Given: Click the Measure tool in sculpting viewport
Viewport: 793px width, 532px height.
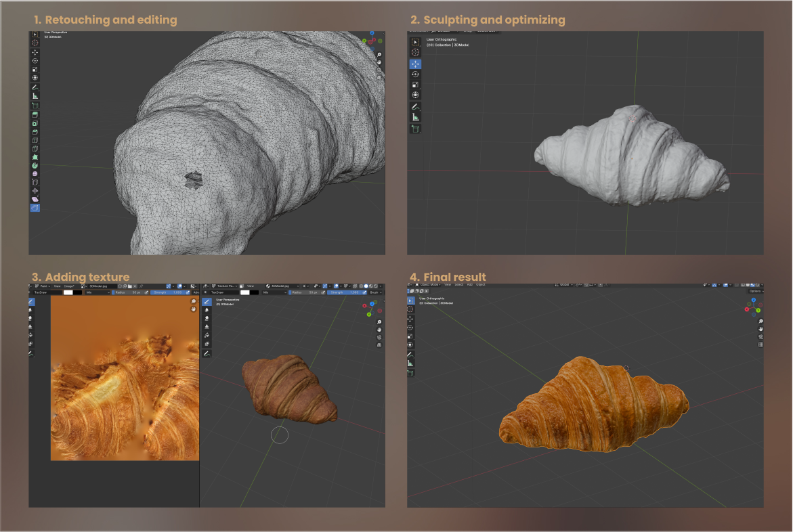Looking at the screenshot, I should click(x=415, y=117).
